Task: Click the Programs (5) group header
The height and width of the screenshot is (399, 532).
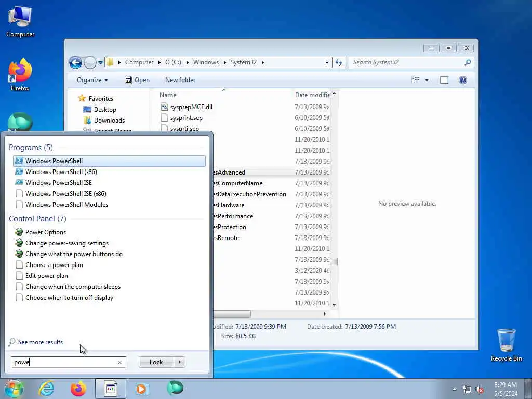Action: click(x=31, y=147)
